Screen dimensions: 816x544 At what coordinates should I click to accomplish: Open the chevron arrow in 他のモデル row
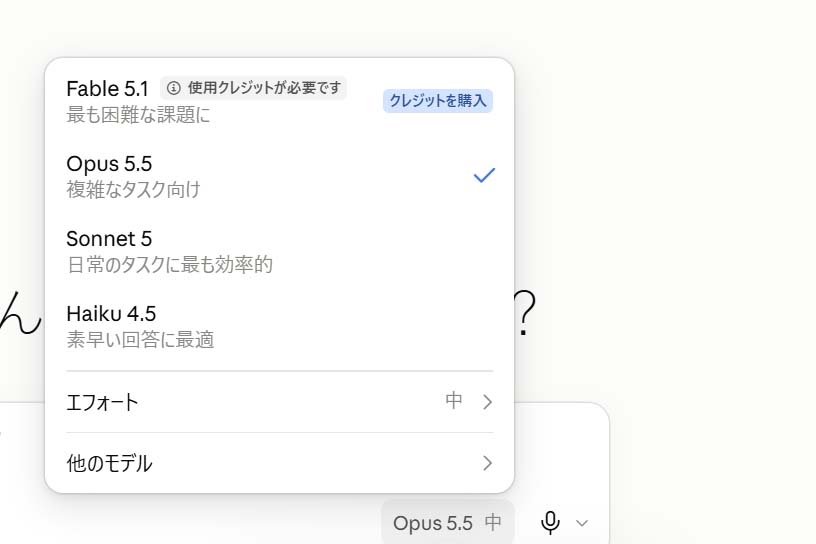[487, 463]
